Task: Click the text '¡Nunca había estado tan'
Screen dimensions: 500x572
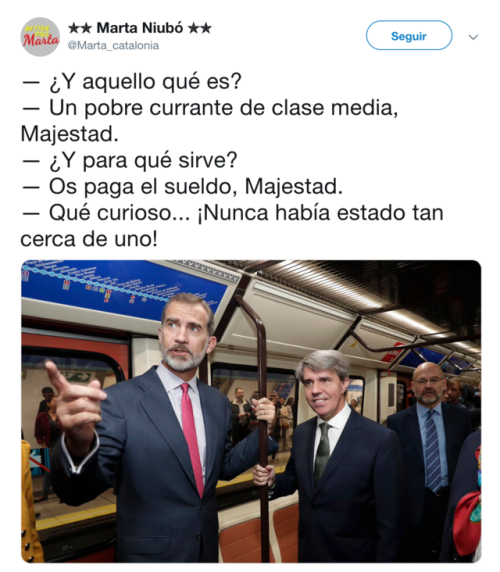Action: [x=320, y=213]
